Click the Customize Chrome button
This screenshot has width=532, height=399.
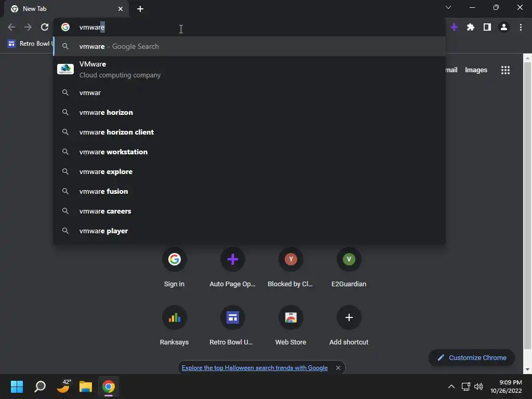[x=472, y=357]
